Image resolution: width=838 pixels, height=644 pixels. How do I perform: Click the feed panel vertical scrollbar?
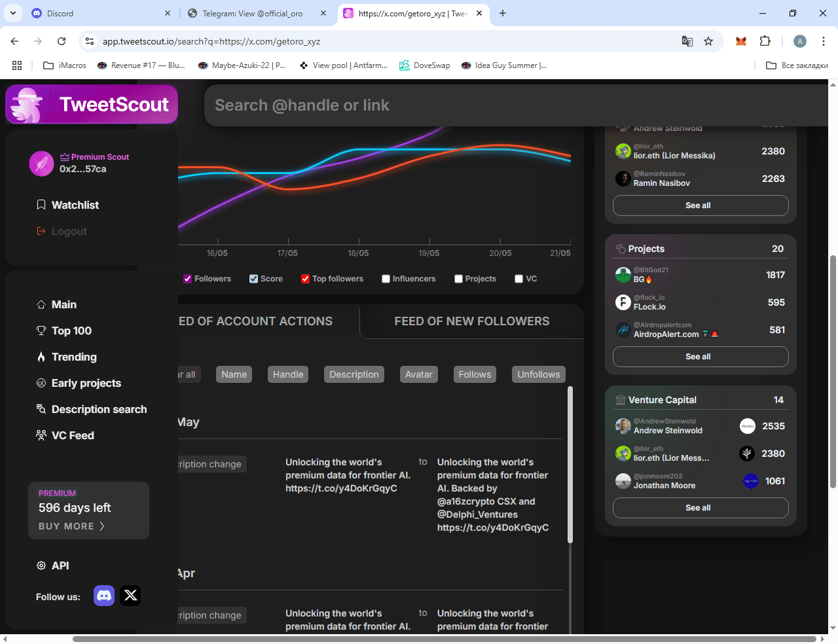pyautogui.click(x=570, y=465)
